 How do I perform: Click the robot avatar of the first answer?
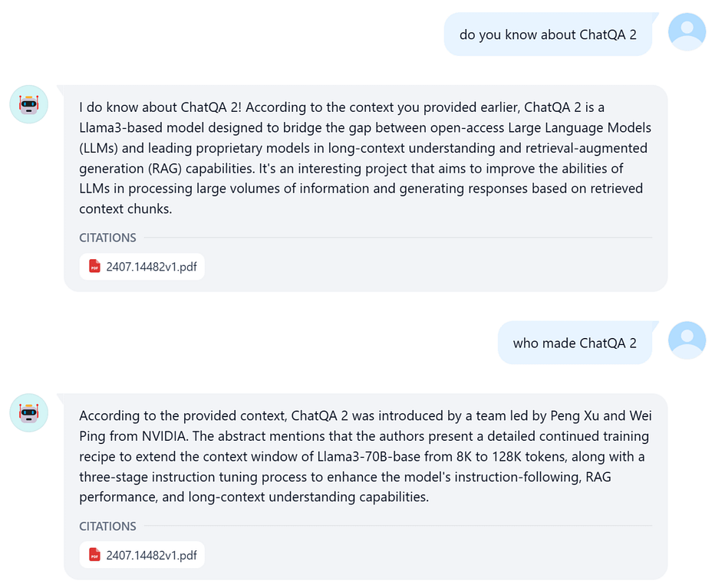tap(29, 104)
